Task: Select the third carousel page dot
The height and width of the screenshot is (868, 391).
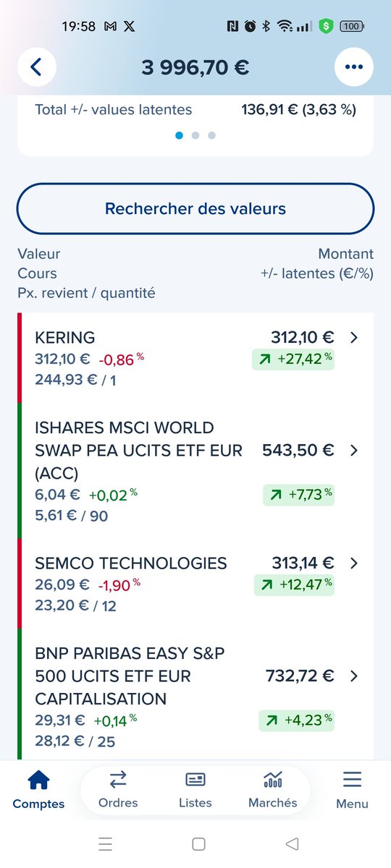Action: (x=211, y=135)
